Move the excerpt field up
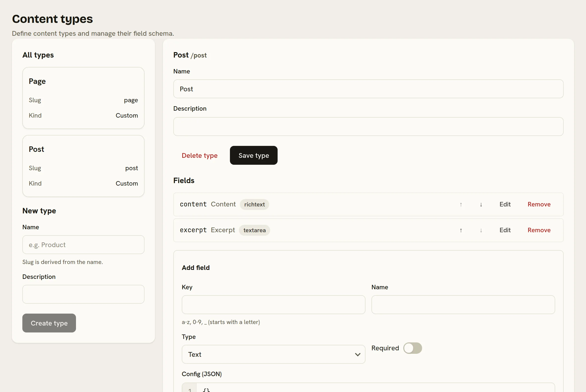The width and height of the screenshot is (586, 392). tap(461, 230)
